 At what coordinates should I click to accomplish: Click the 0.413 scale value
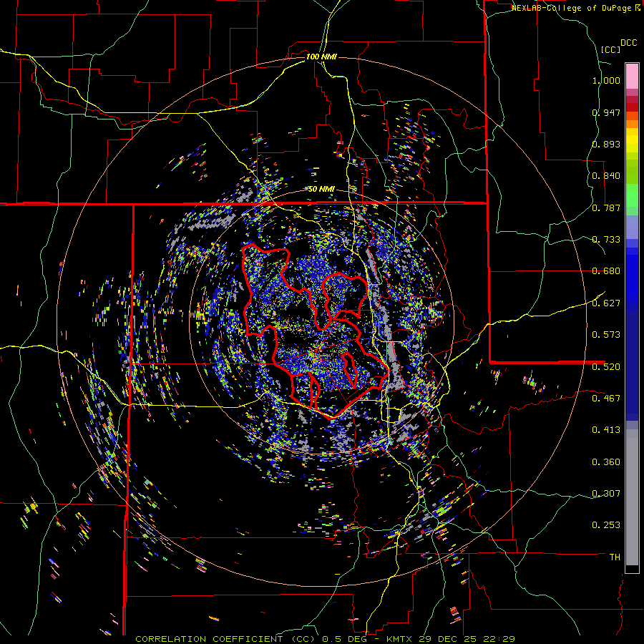(606, 429)
